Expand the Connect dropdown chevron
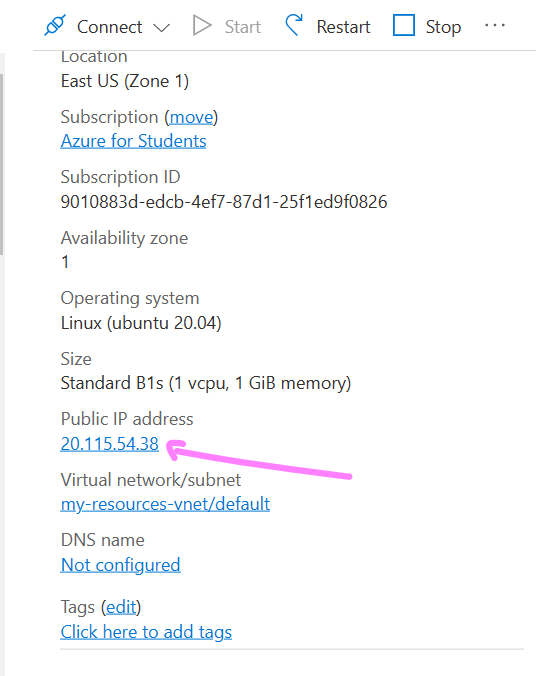Viewport: 536px width, 676px height. pyautogui.click(x=162, y=28)
